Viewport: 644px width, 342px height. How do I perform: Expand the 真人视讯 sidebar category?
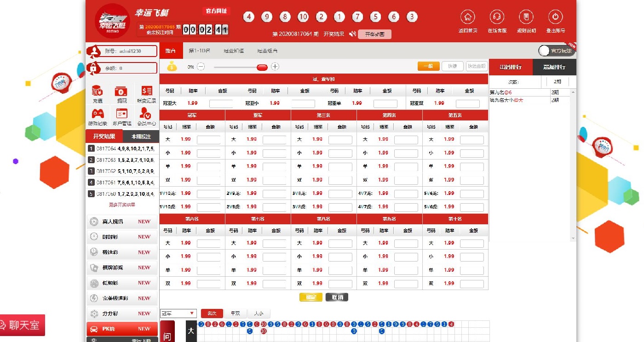click(122, 222)
